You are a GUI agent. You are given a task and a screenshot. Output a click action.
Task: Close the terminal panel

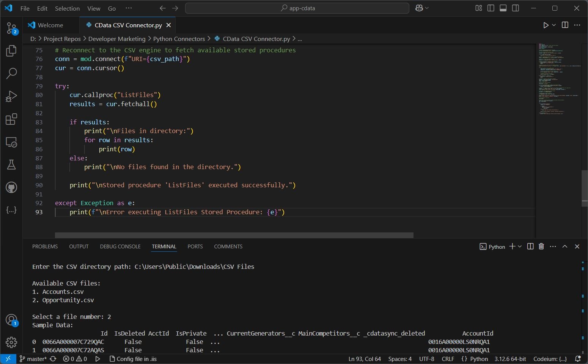coord(577,246)
